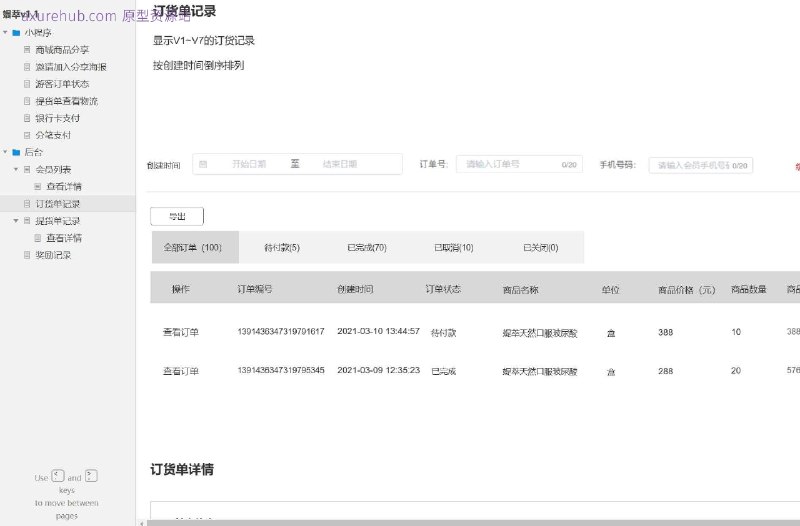Click the price value 288
Viewport: 800px width, 526px height.
(665, 371)
